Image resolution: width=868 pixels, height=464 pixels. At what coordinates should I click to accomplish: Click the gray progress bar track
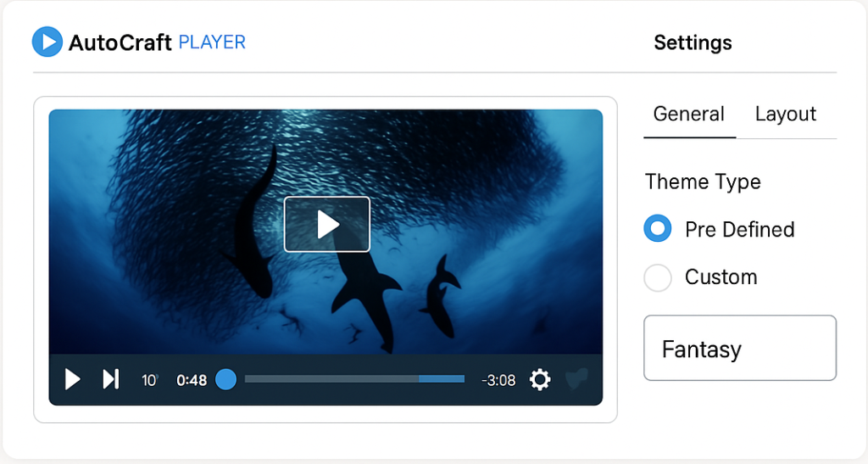[x=331, y=378]
